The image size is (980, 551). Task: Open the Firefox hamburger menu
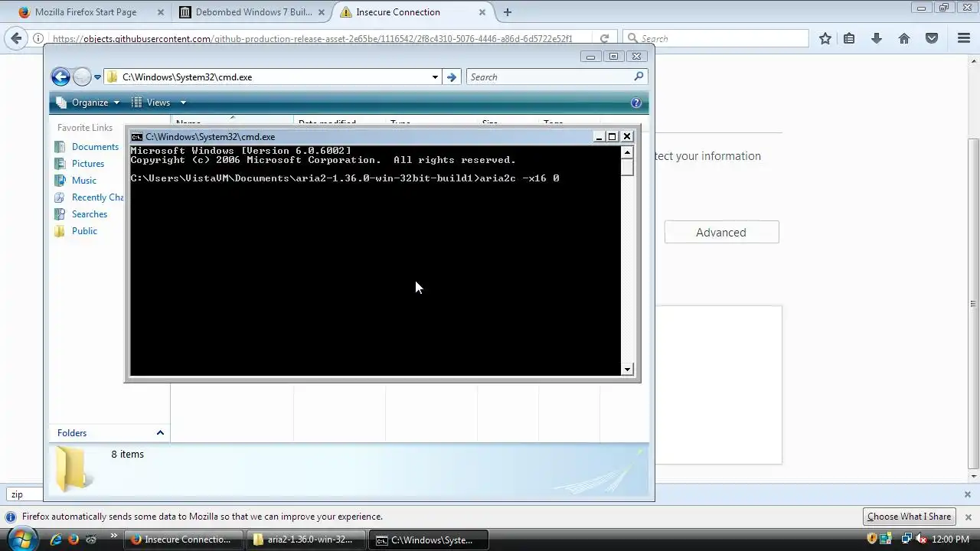pos(964,38)
